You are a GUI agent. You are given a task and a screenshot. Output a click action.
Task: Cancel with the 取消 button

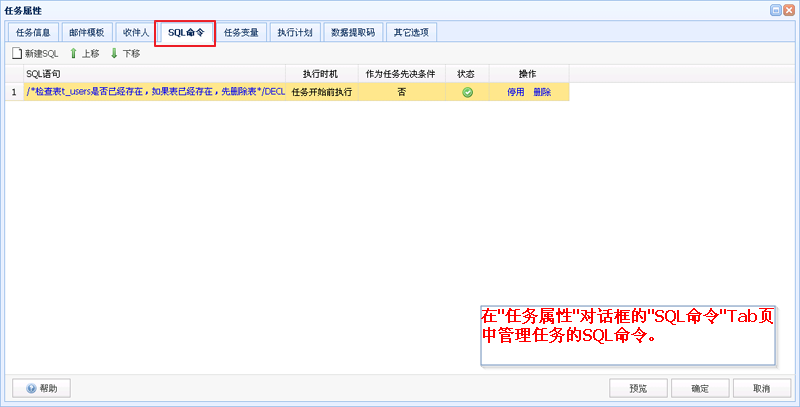[x=762, y=388]
